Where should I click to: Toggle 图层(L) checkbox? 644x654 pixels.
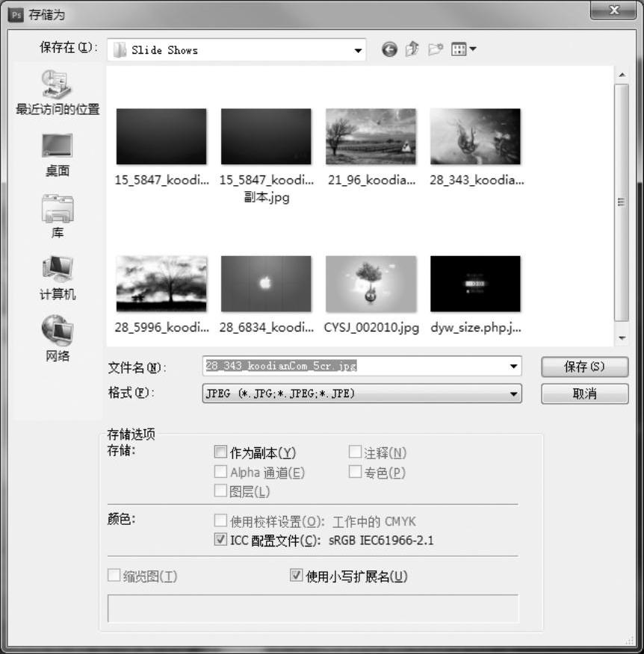(220, 490)
